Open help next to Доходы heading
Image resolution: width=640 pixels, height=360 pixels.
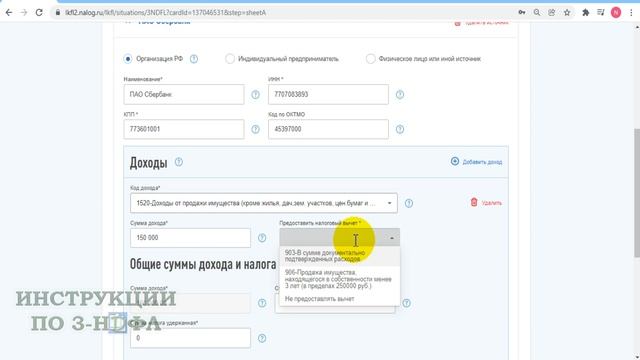coord(179,162)
